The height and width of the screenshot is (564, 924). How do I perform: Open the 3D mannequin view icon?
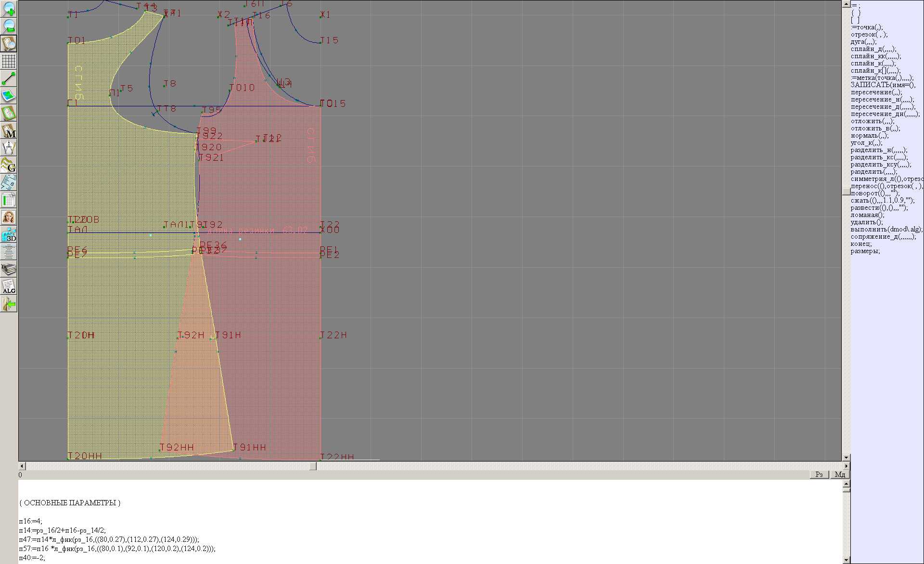pos(9,234)
